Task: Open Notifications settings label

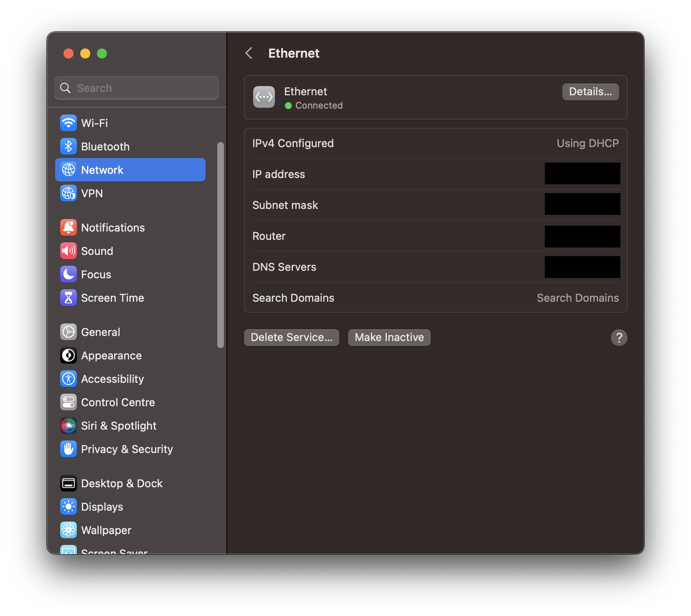Action: coord(113,227)
